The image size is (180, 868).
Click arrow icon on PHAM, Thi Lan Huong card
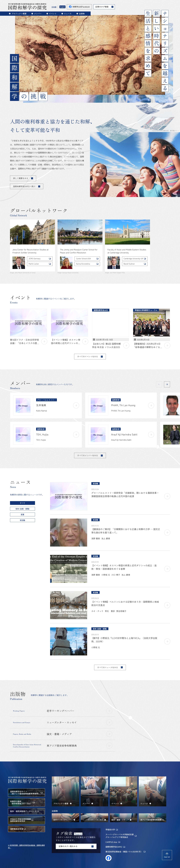[x=151, y=405]
